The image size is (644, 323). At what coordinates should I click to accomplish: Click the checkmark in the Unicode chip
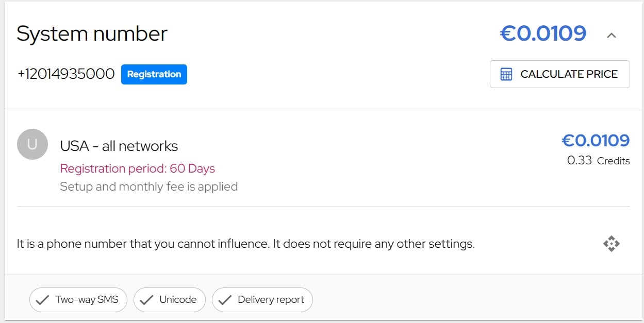click(x=147, y=300)
